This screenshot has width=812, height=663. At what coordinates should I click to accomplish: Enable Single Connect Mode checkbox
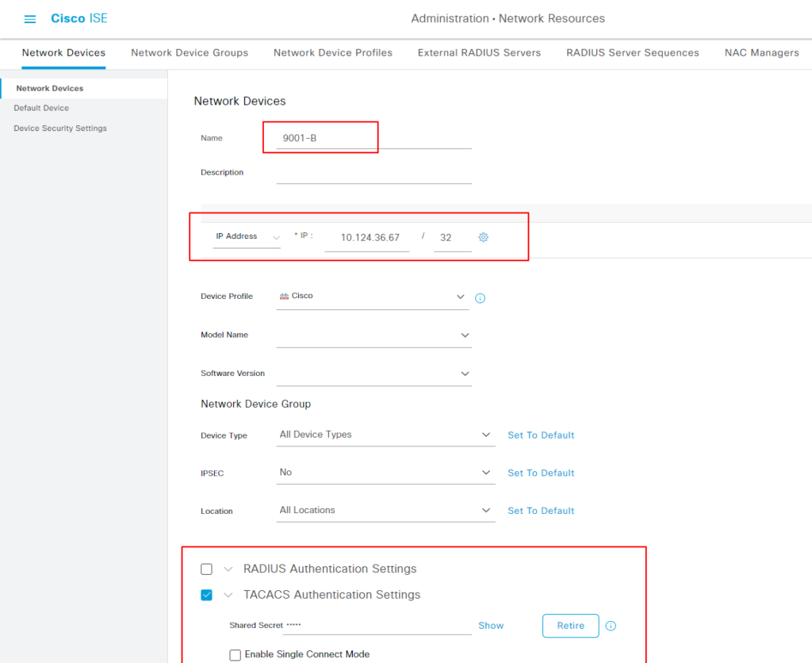click(x=235, y=655)
